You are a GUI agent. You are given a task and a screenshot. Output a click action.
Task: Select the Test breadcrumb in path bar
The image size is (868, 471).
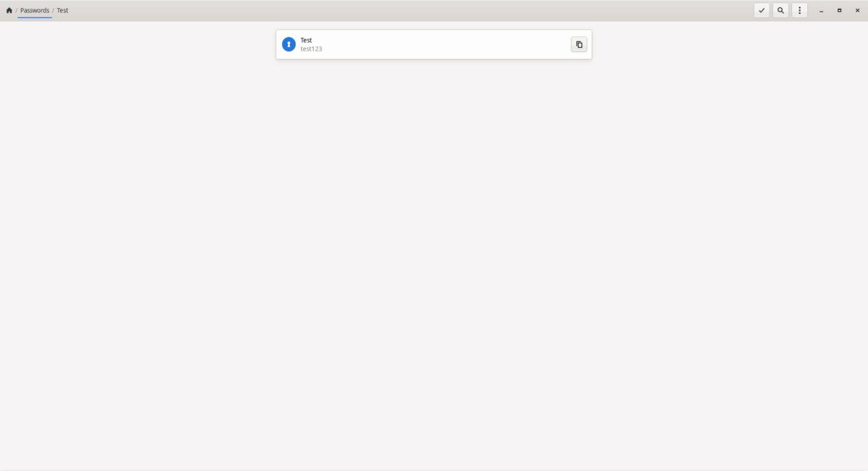(x=63, y=10)
